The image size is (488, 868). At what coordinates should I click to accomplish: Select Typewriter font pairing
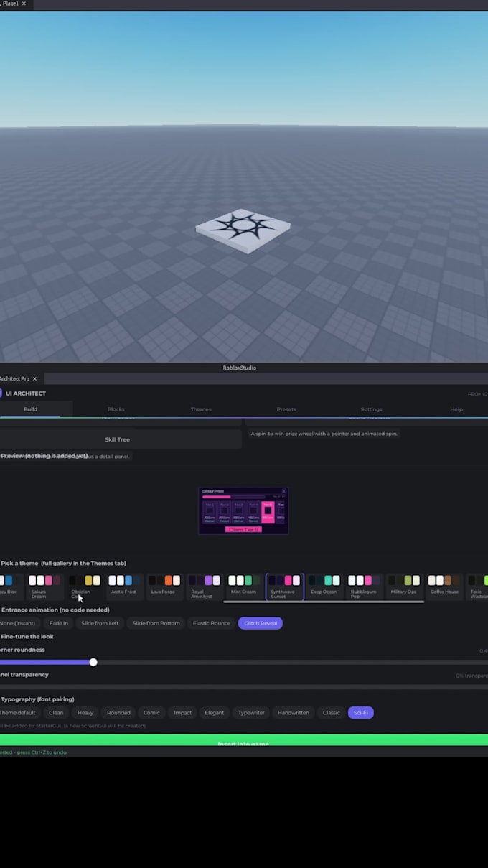pos(251,713)
